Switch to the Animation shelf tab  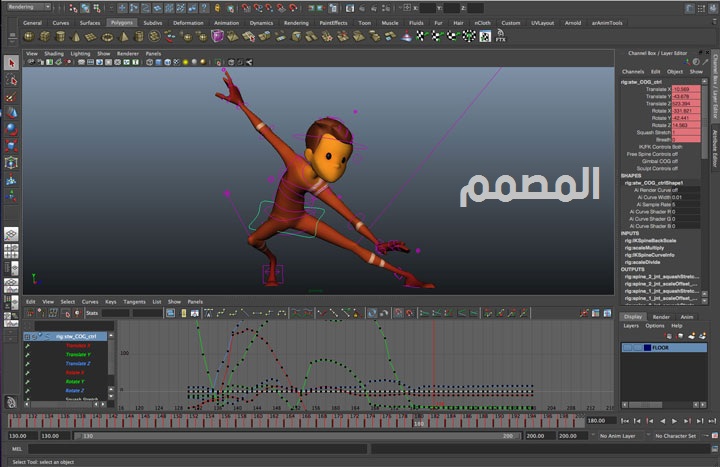[226, 23]
